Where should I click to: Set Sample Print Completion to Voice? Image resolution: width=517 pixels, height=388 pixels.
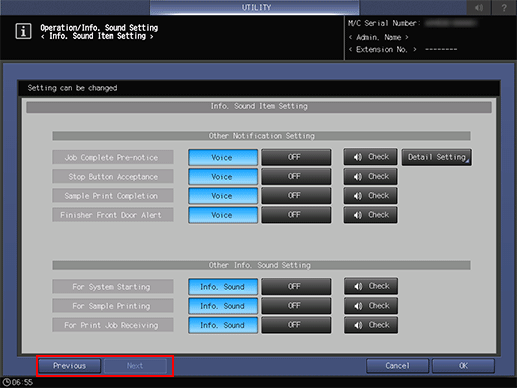pyautogui.click(x=223, y=196)
